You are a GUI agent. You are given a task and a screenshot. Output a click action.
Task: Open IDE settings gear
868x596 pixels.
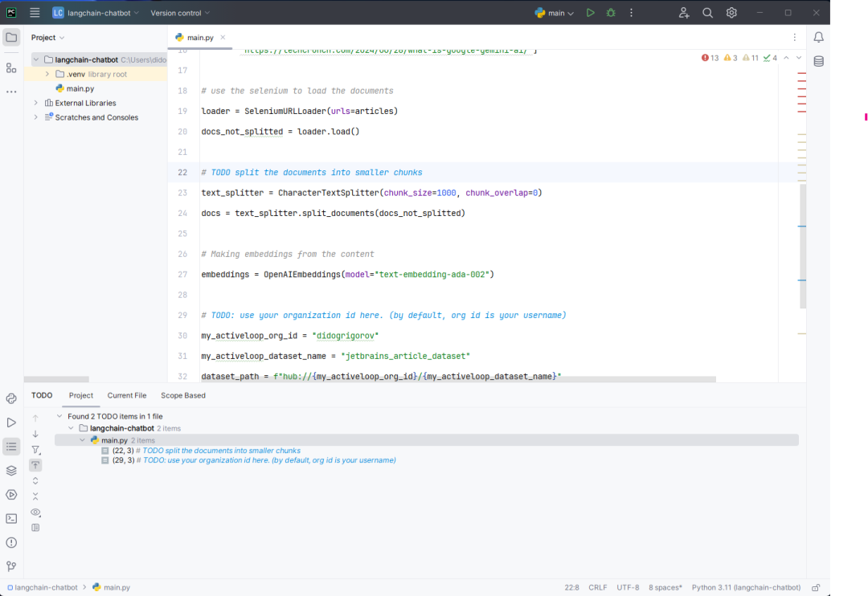click(x=731, y=13)
